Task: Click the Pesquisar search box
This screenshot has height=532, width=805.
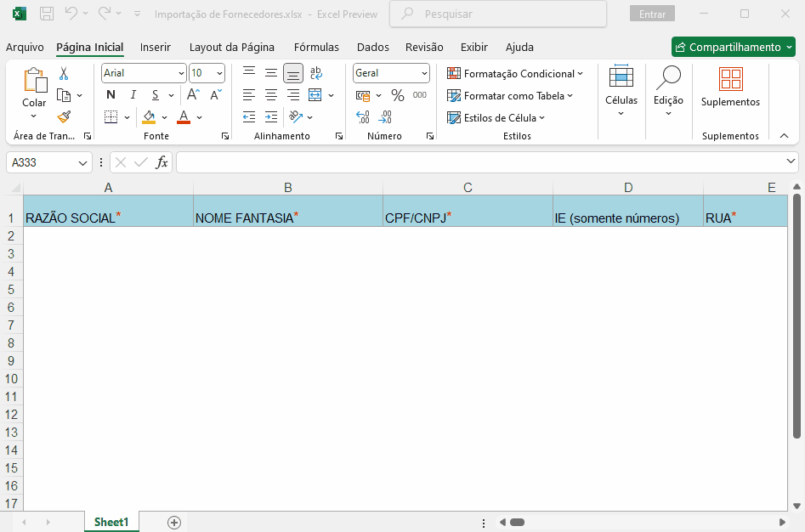Action: coord(498,14)
